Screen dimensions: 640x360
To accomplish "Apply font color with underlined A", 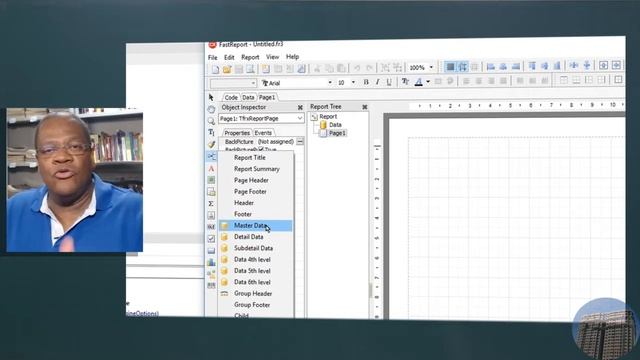I will point(418,82).
